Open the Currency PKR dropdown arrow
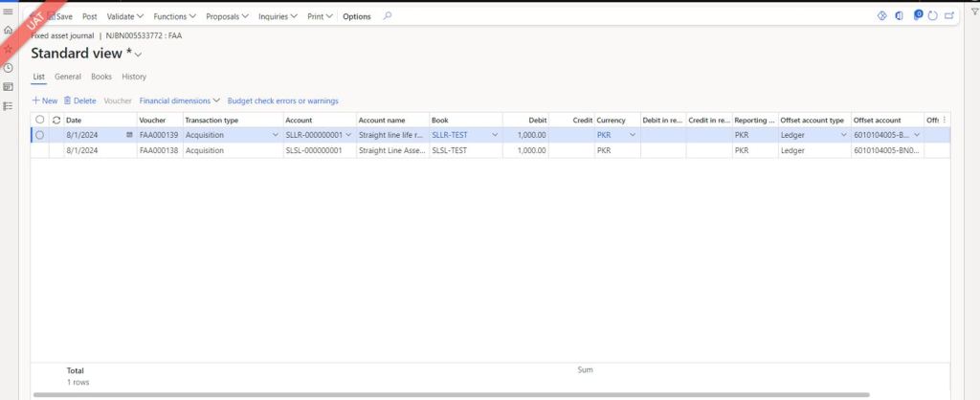980x400 pixels. coord(633,136)
